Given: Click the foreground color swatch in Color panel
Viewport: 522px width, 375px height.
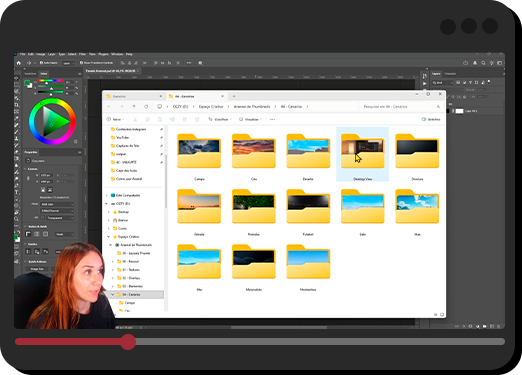Looking at the screenshot, I should tap(27, 83).
